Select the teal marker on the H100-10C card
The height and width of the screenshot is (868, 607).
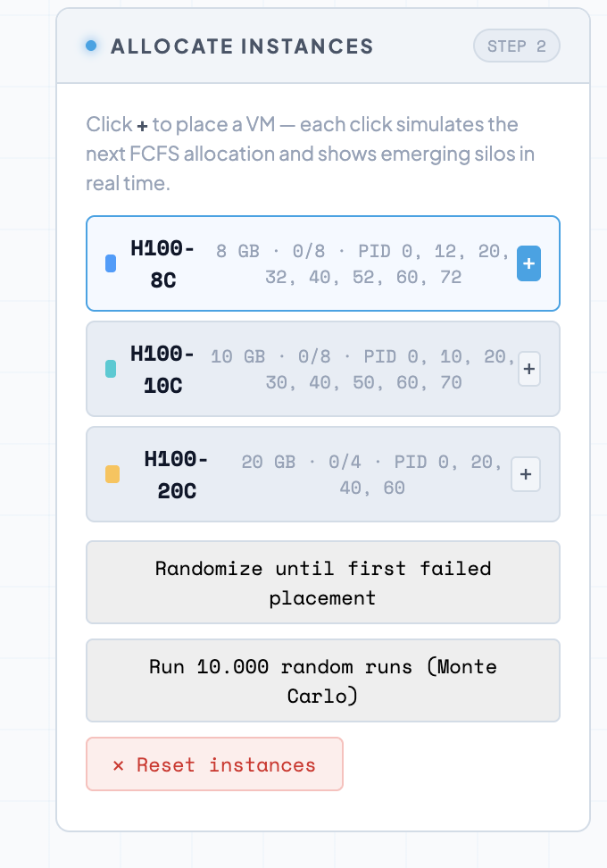click(x=112, y=369)
